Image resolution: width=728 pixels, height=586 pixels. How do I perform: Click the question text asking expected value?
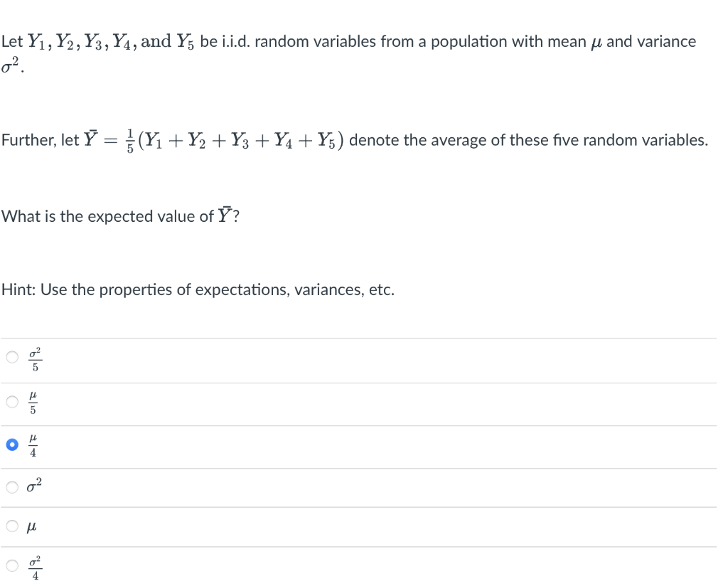point(117,215)
